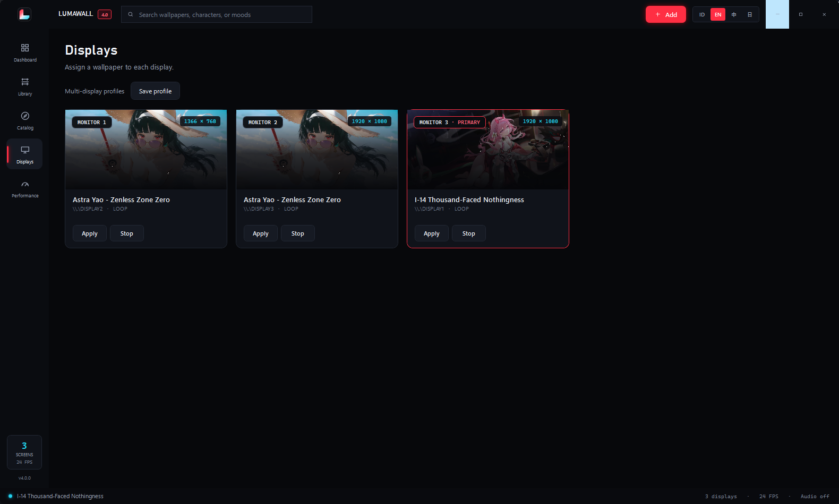Open the Performance section

25,188
